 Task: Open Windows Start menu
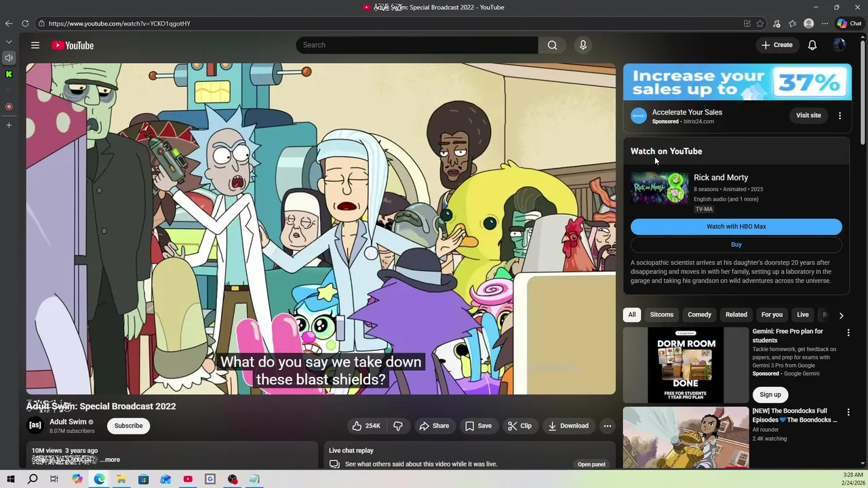coord(11,479)
